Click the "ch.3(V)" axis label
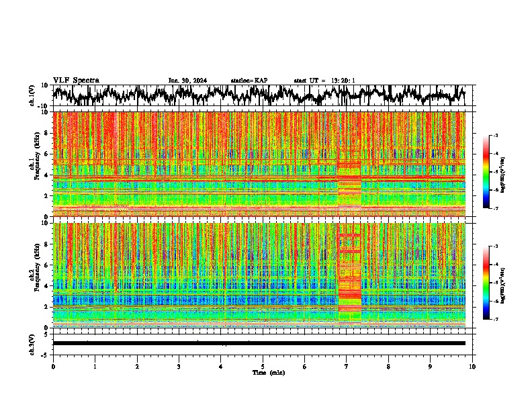Screen dimensions: 532x411 (x=32, y=345)
